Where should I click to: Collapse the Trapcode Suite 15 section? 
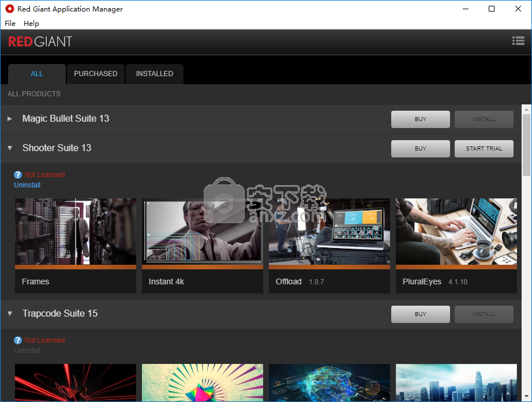point(9,314)
